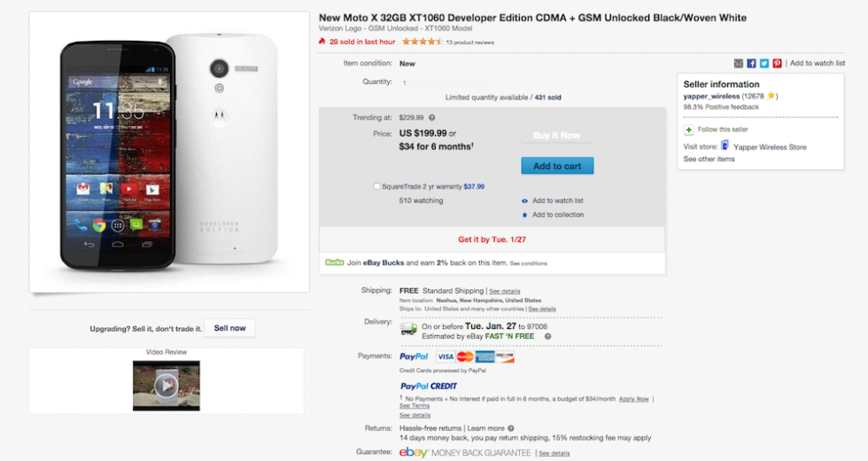Open the yapper_wireless seller profile link
The image size is (868, 461).
tap(711, 96)
